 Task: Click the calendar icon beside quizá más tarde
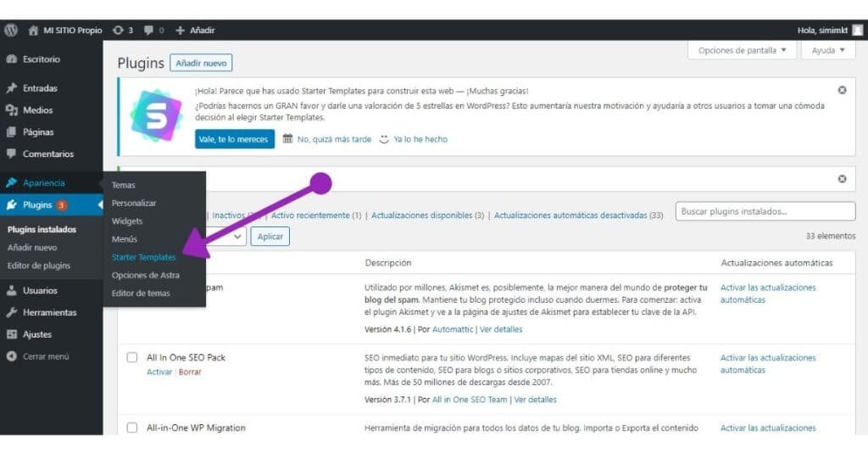click(288, 138)
